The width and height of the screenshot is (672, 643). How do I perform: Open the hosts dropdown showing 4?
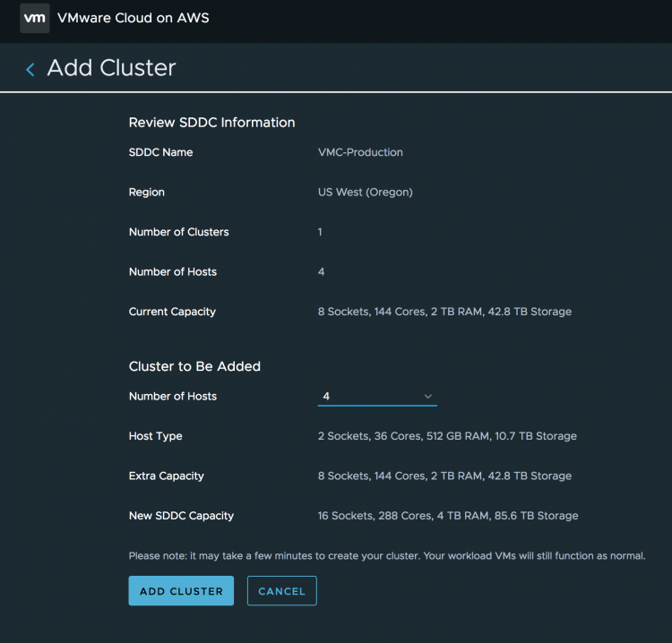coord(376,396)
